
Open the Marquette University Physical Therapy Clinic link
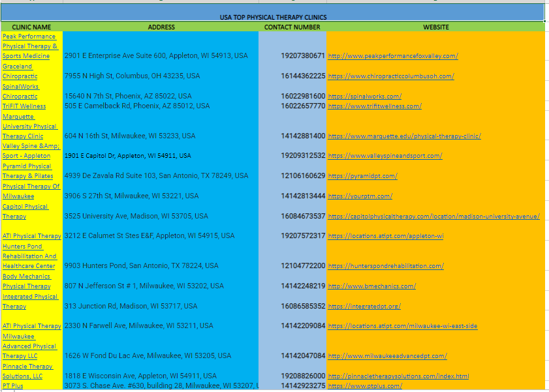[x=30, y=127]
